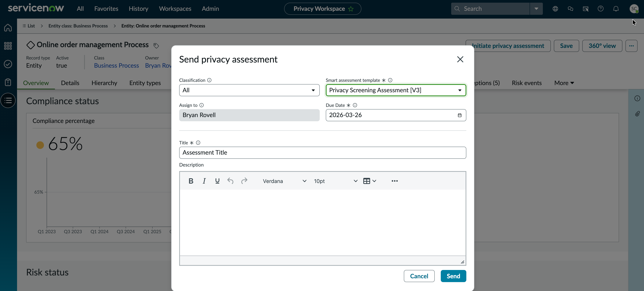Open notifications bell in header
Image resolution: width=644 pixels, height=291 pixels.
pyautogui.click(x=616, y=9)
